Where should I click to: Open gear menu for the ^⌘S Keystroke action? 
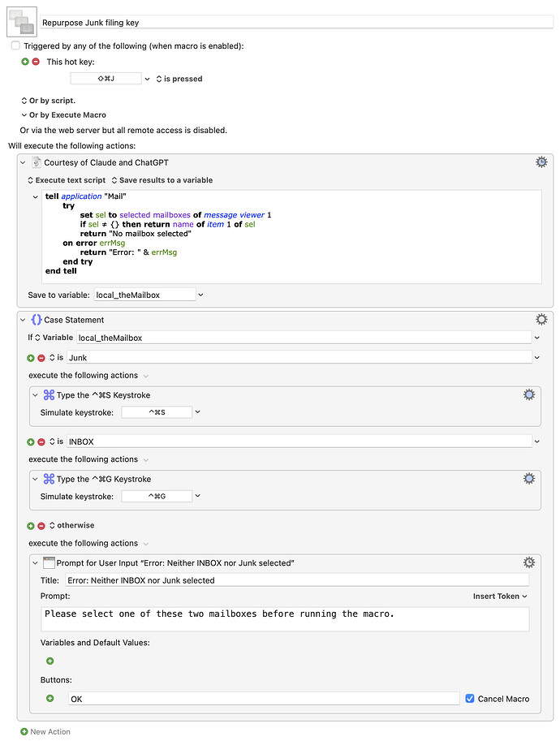(x=529, y=394)
